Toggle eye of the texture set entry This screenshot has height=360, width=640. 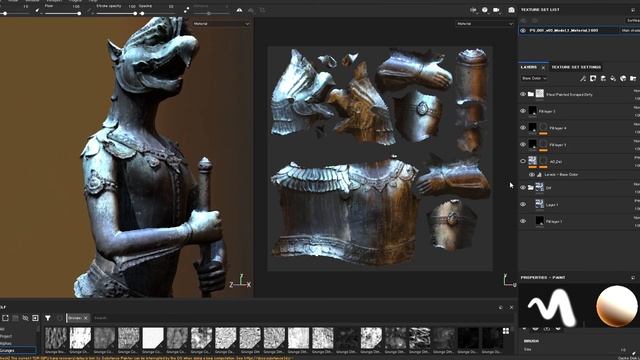pos(523,31)
